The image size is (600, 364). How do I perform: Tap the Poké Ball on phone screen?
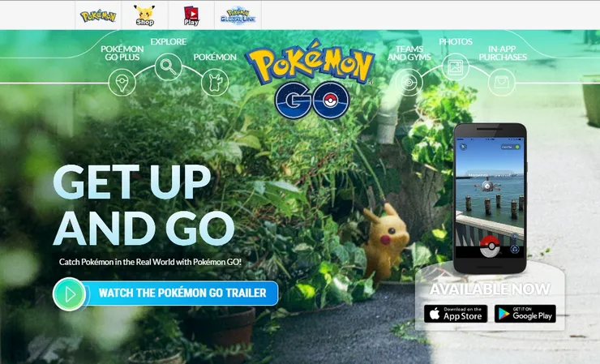tap(490, 246)
